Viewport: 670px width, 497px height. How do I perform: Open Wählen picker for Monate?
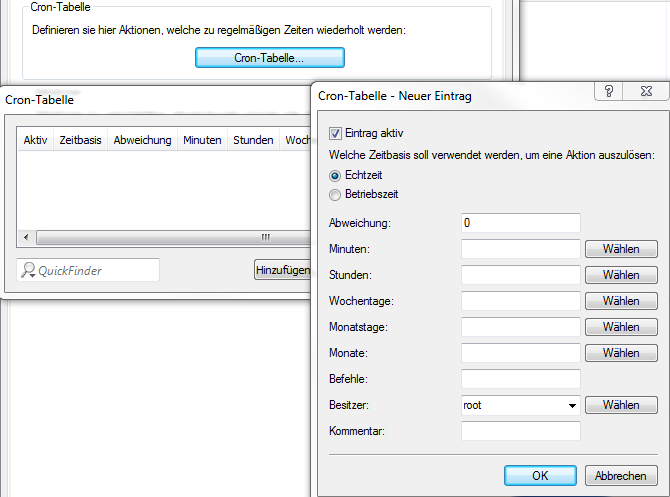(x=621, y=353)
